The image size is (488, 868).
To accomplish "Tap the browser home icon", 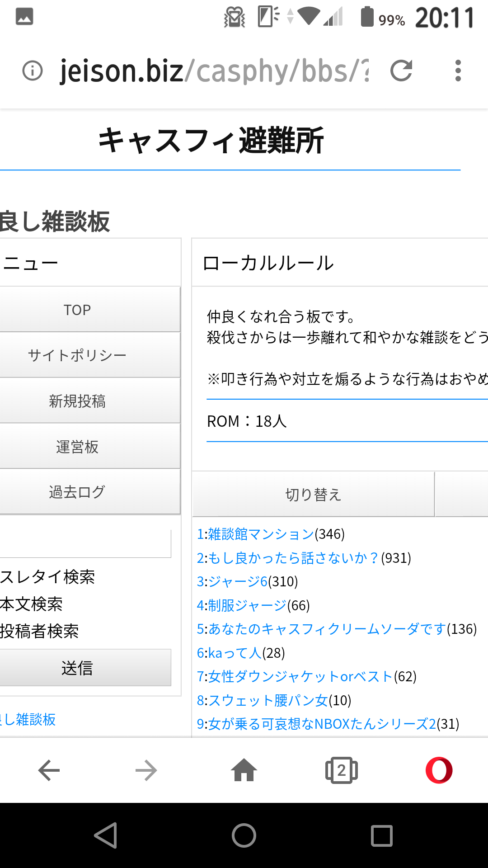I will (x=244, y=770).
